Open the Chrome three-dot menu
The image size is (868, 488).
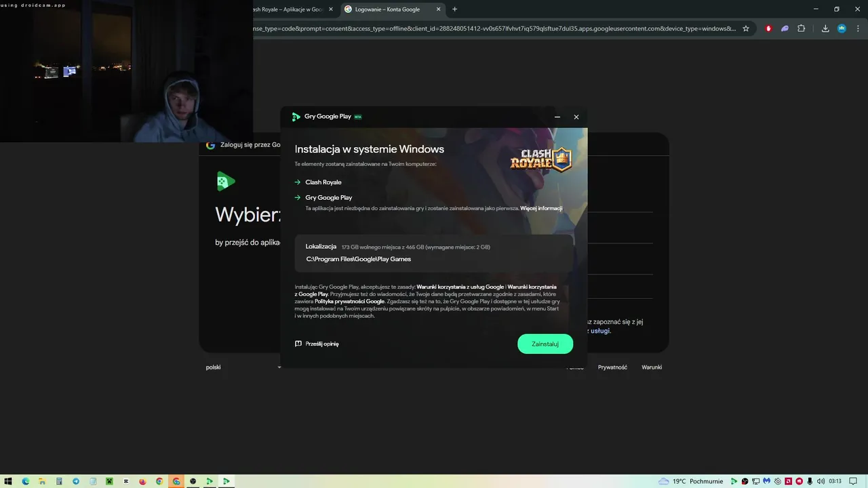(x=857, y=28)
